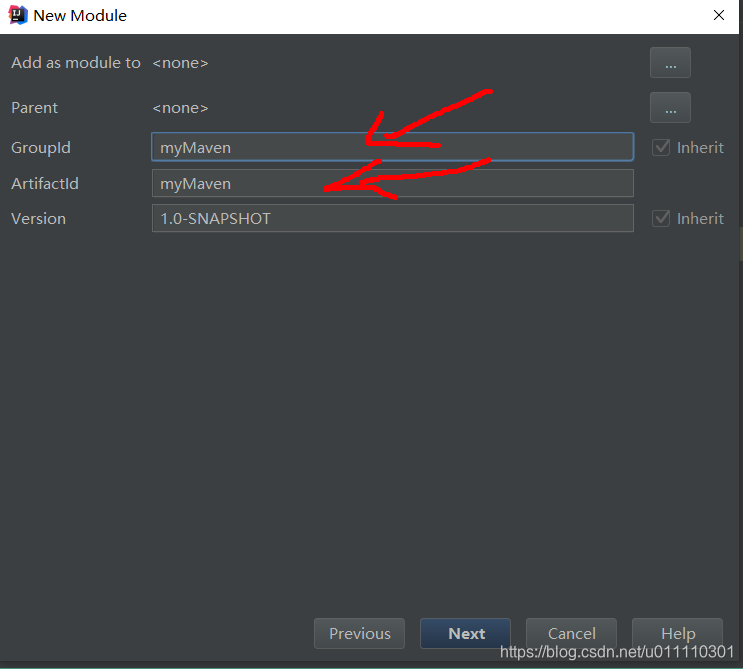Click the IntelliJ IDEA icon in title bar
Viewport: 743px width, 671px height.
pos(18,15)
